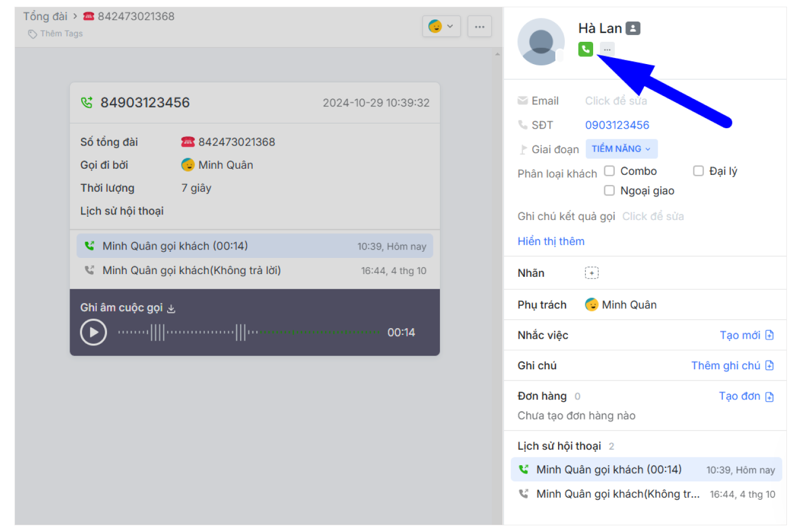Check the Đại lý checkbox
Image resolution: width=802 pixels, height=532 pixels.
coord(698,171)
